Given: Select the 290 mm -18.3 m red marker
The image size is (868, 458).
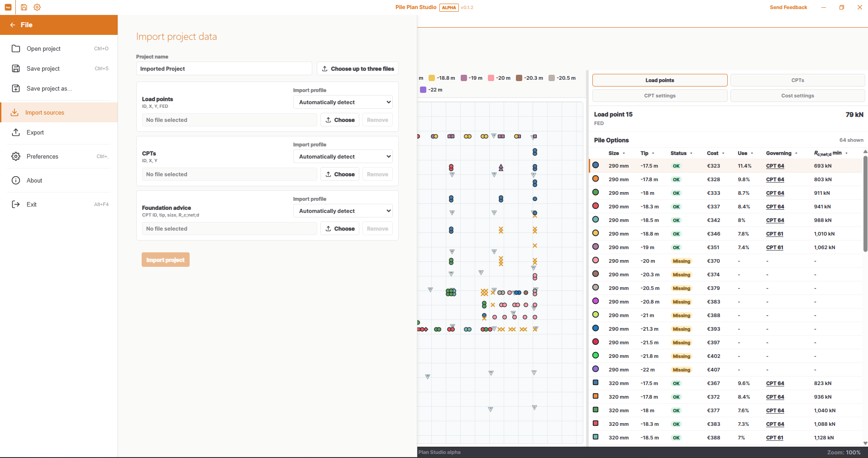Looking at the screenshot, I should click(x=596, y=206).
